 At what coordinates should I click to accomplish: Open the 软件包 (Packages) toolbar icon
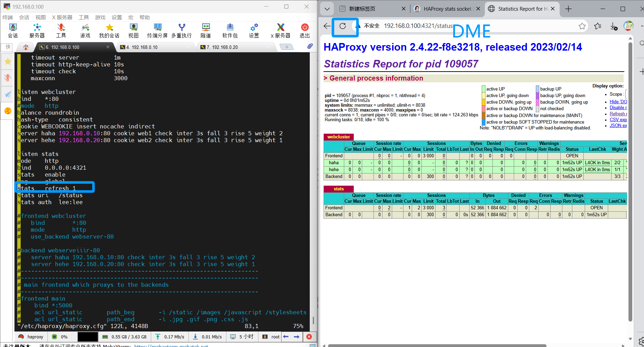pyautogui.click(x=230, y=30)
